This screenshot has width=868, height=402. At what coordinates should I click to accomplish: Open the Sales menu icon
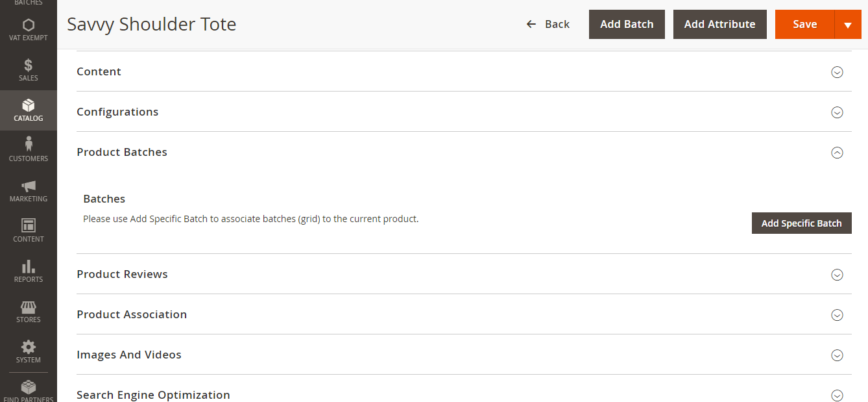[x=28, y=66]
